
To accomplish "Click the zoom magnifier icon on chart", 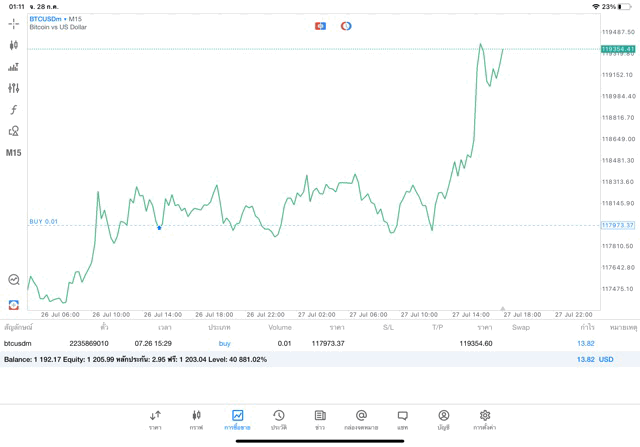I will [14, 281].
